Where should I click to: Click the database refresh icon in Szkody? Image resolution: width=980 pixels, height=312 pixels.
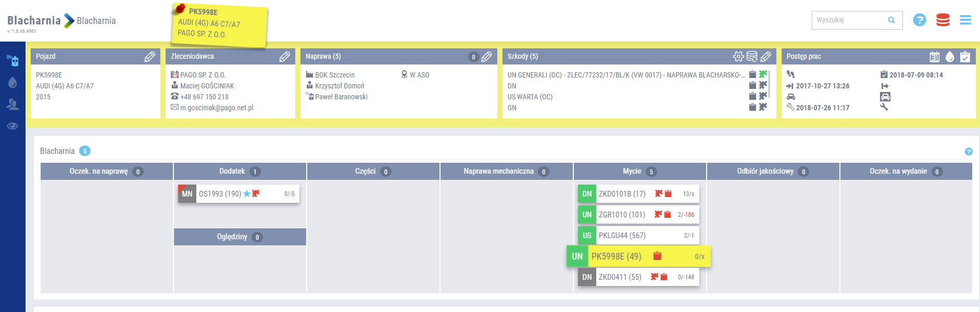(752, 57)
